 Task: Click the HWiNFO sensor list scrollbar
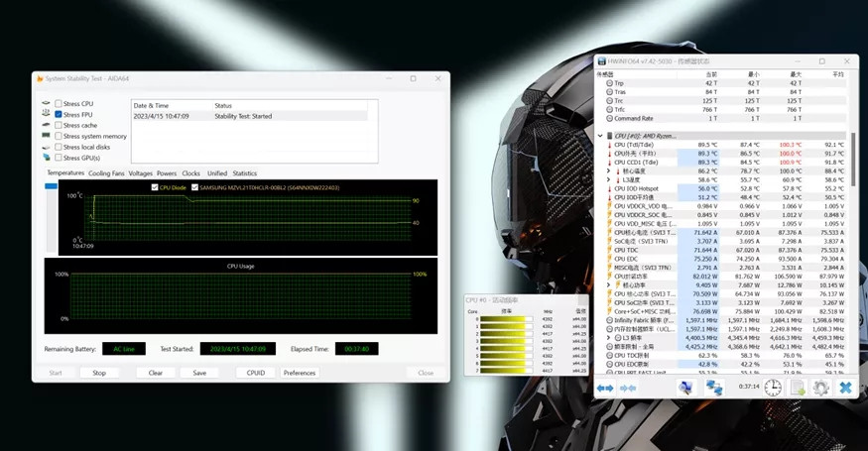pos(853,160)
